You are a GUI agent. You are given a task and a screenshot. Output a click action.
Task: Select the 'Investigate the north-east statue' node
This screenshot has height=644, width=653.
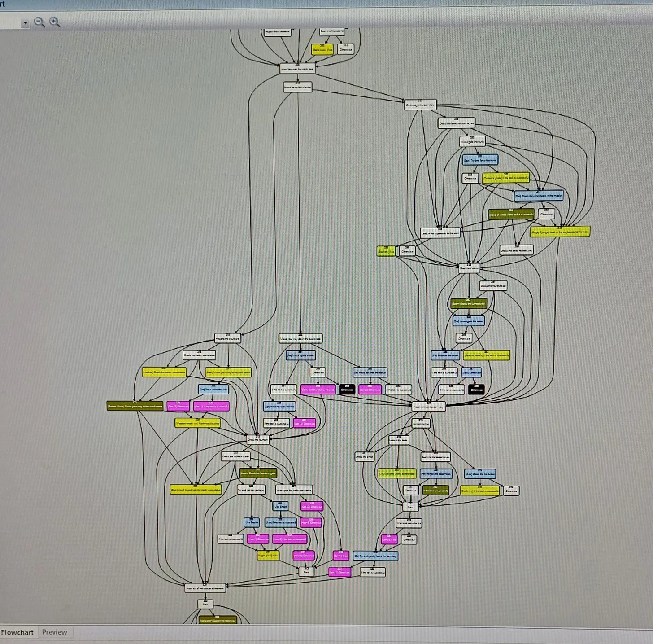294,490
